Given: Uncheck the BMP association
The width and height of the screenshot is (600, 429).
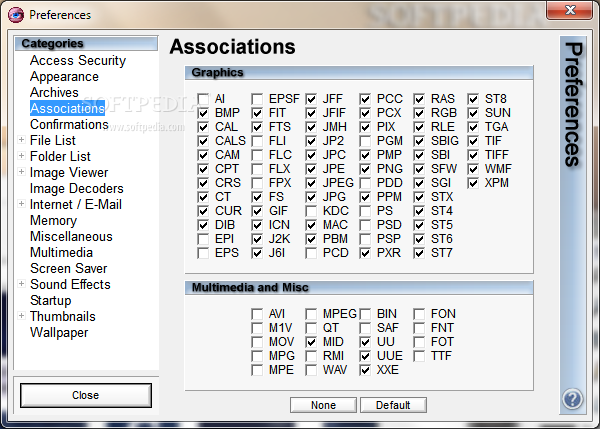Looking at the screenshot, I should (x=203, y=113).
